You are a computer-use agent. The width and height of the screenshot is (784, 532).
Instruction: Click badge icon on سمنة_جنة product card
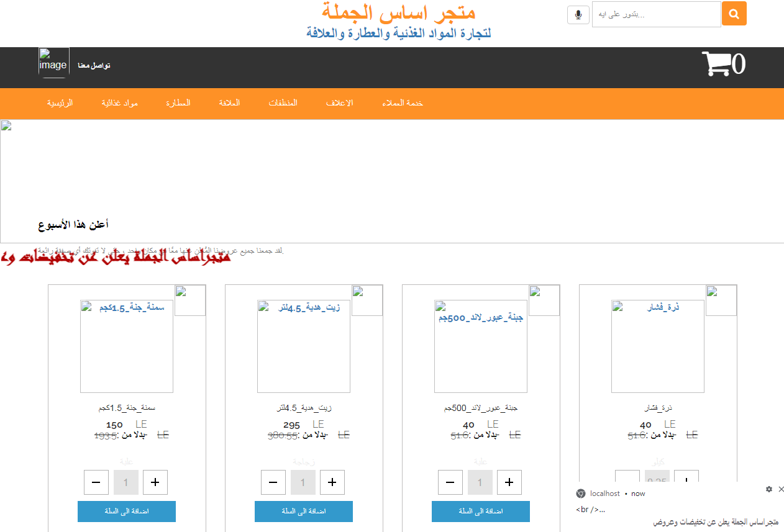(x=190, y=300)
